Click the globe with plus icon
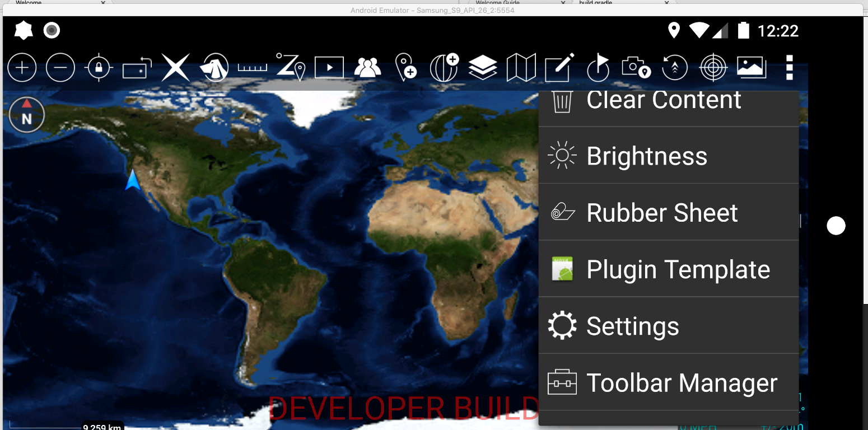This screenshot has height=430, width=868. 444,68
